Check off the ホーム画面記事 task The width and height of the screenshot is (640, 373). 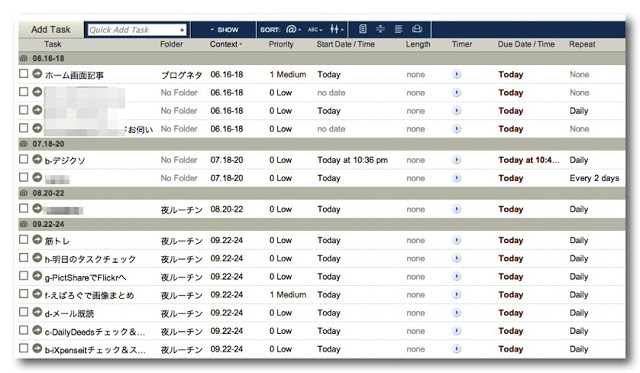[24, 73]
